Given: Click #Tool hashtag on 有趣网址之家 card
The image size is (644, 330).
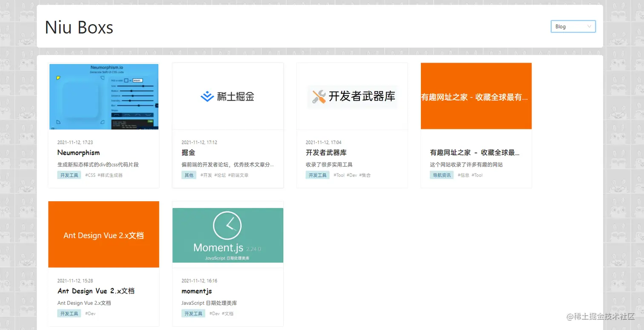Looking at the screenshot, I should (477, 175).
